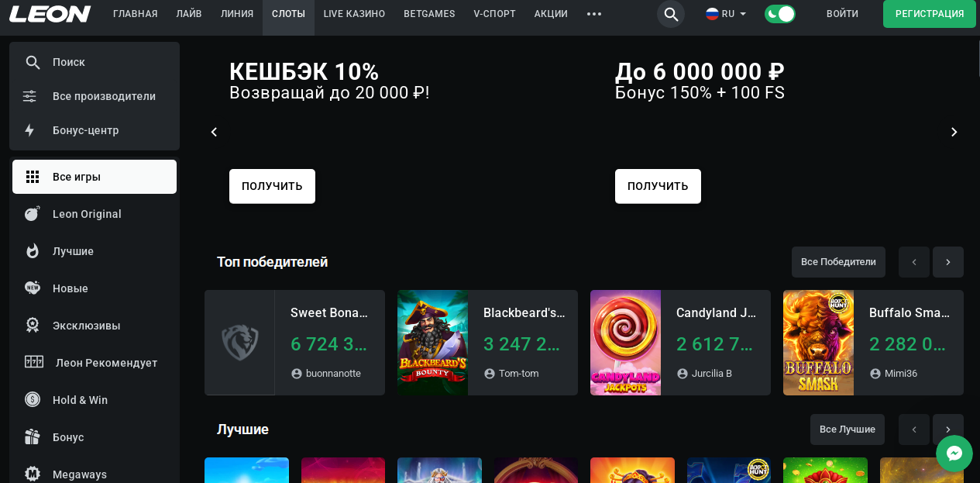
Task: Switch to the Линия tab
Action: pyautogui.click(x=236, y=14)
